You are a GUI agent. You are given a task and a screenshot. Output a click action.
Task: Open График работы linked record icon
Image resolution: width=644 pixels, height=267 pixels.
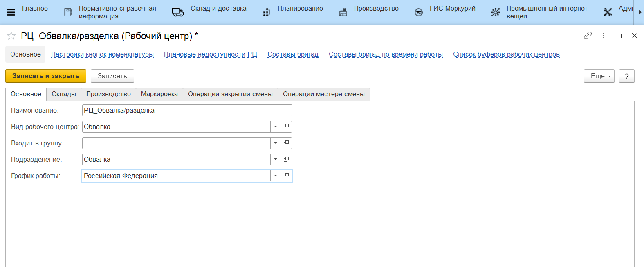click(x=286, y=176)
